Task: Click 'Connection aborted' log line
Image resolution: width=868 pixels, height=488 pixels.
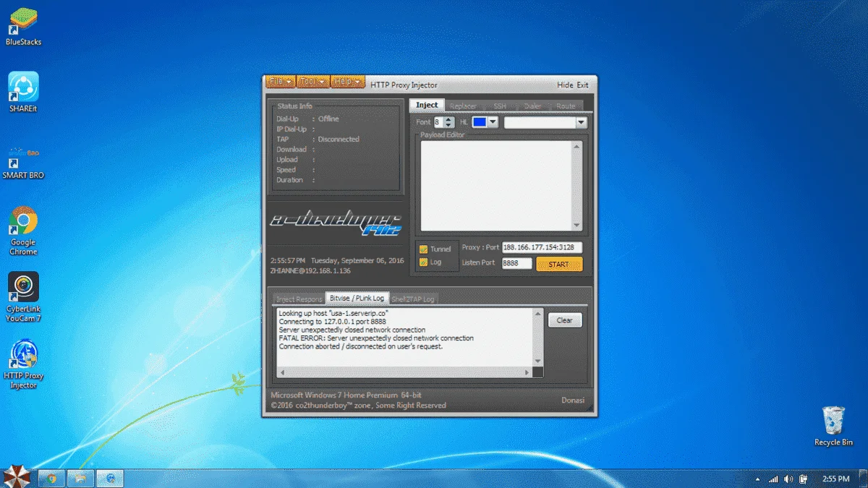Action: pos(361,346)
